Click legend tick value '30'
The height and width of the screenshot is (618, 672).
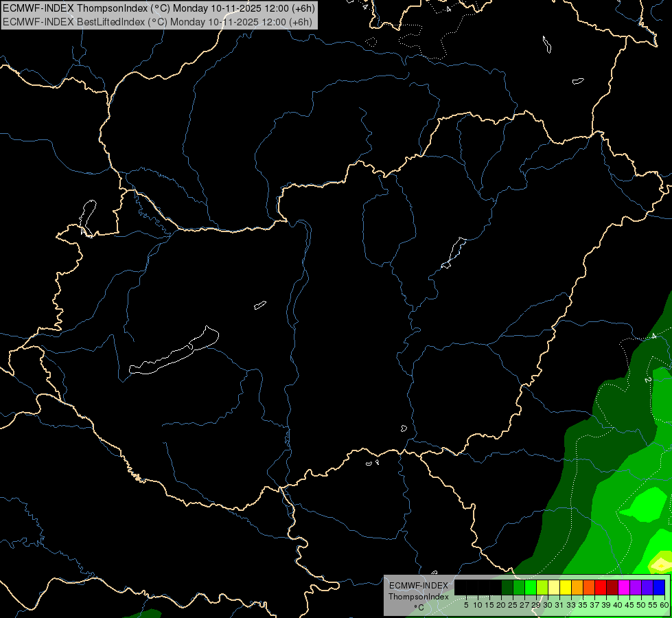[548, 605]
